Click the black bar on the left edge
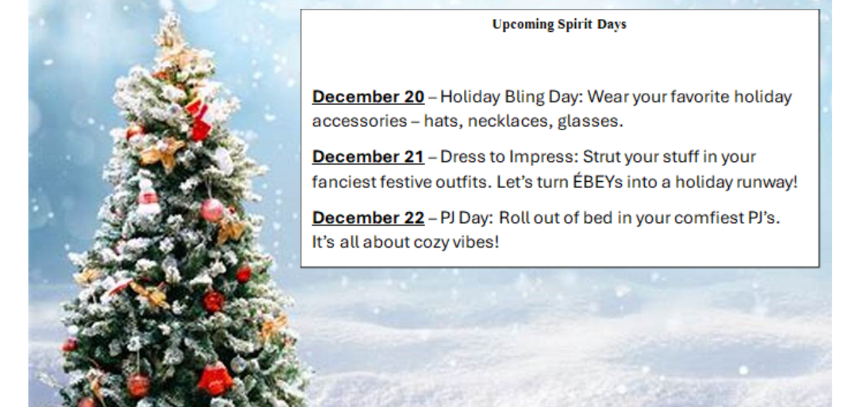The image size is (868, 407). tap(14, 203)
